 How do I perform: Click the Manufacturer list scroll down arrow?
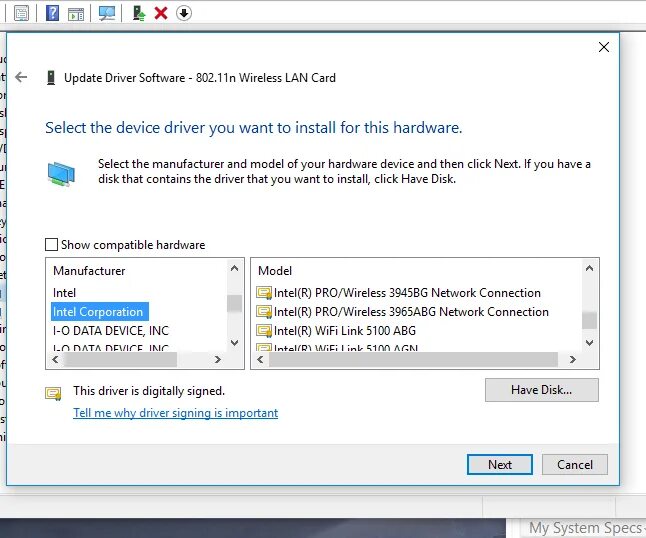tap(234, 343)
